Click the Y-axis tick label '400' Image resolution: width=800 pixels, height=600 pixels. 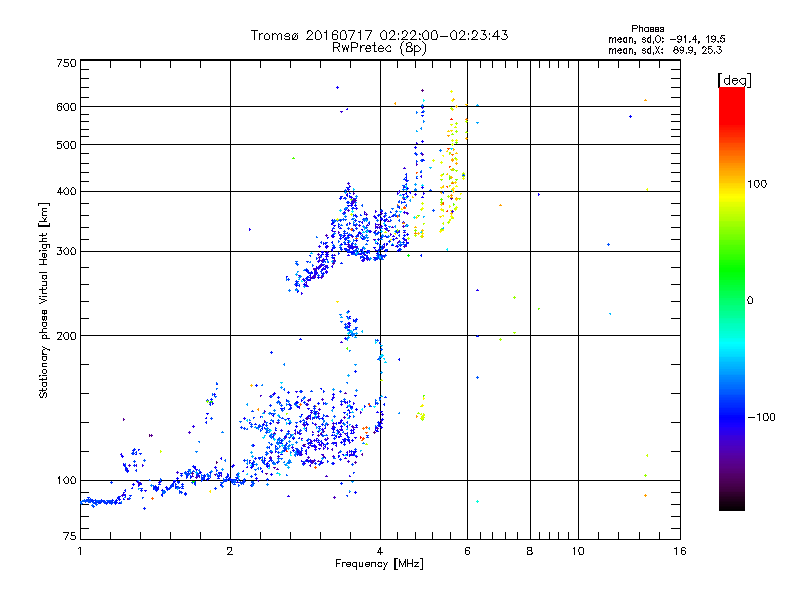pyautogui.click(x=66, y=191)
